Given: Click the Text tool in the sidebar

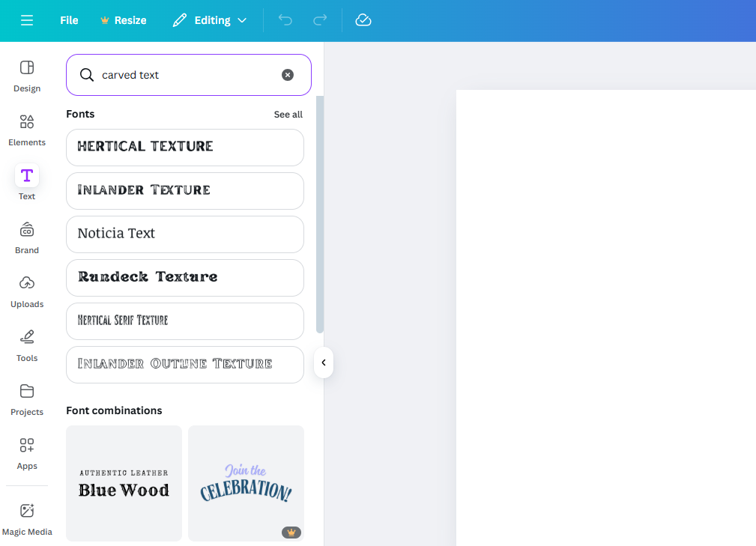Looking at the screenshot, I should click(x=26, y=183).
